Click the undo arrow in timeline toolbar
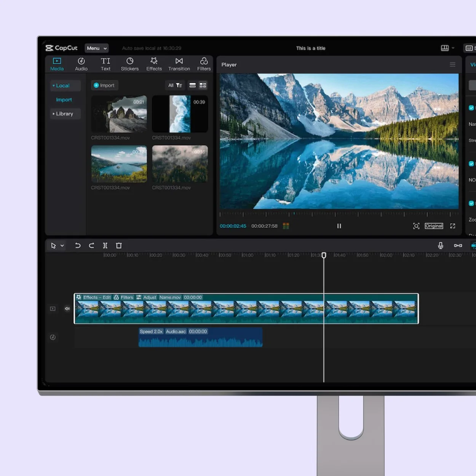The height and width of the screenshot is (476, 476). click(x=78, y=246)
